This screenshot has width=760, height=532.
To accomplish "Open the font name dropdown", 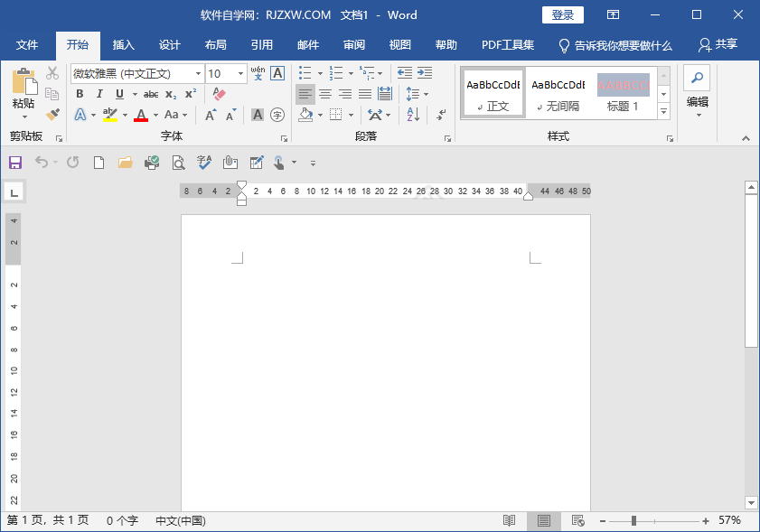I will [198, 73].
